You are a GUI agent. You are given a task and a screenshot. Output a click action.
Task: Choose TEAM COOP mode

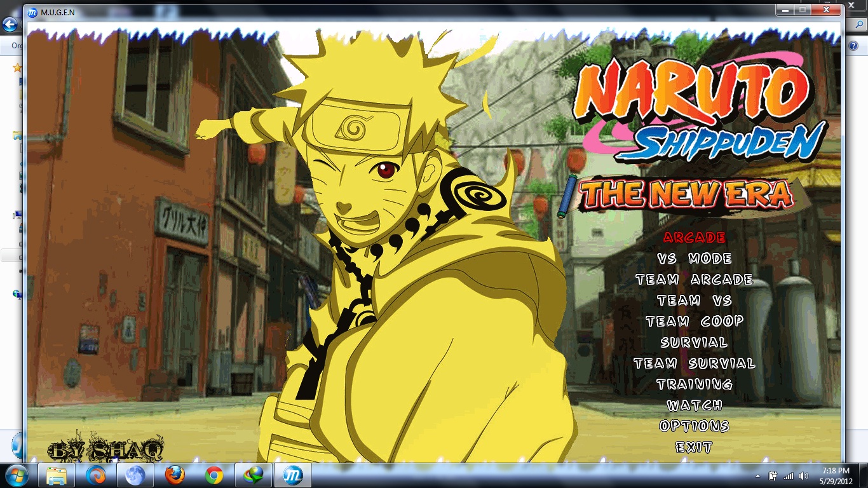pos(694,322)
